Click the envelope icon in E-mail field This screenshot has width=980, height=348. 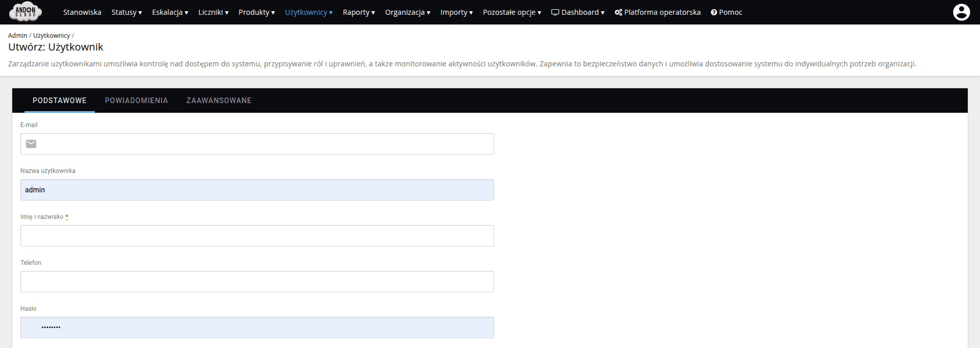click(31, 144)
